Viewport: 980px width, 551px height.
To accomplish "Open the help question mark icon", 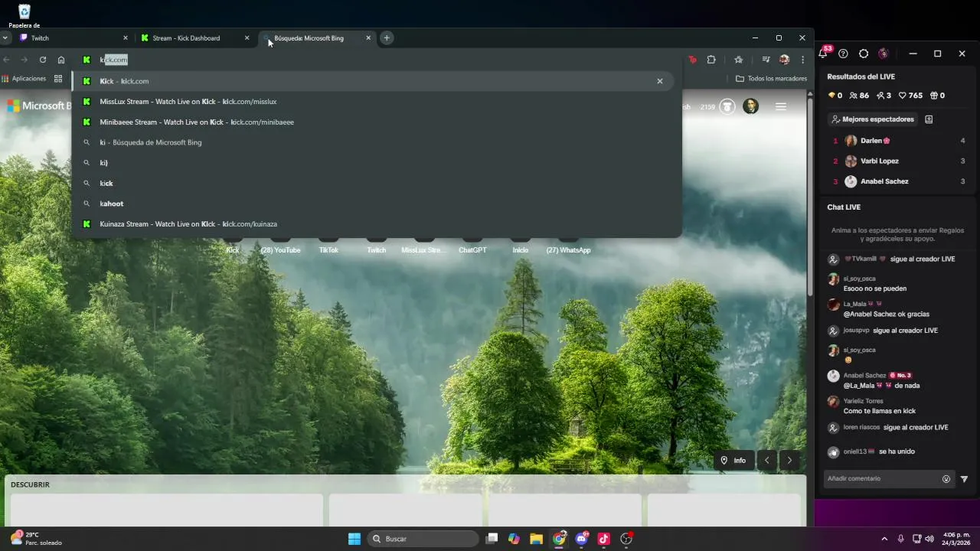I will tap(843, 54).
